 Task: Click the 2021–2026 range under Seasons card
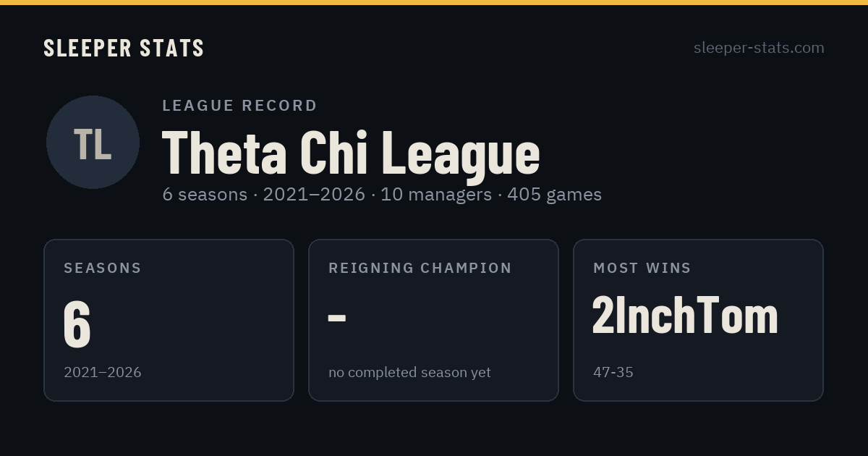pyautogui.click(x=103, y=372)
